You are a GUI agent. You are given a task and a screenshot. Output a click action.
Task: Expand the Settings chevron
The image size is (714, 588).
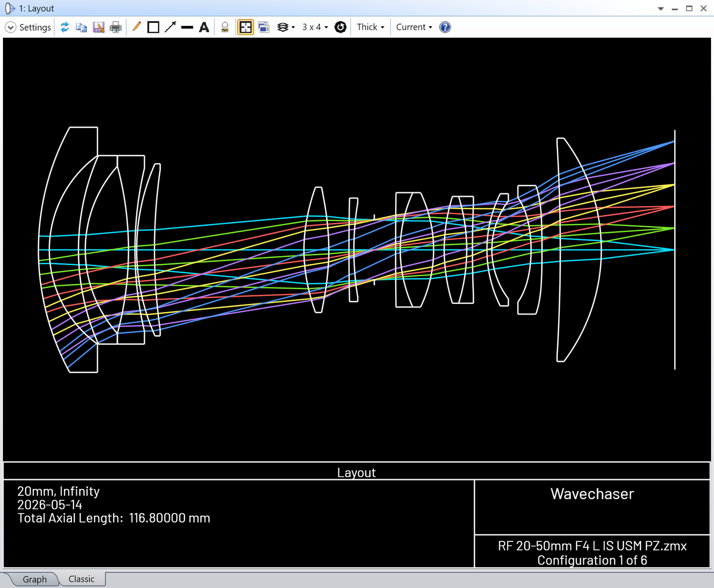coord(10,27)
